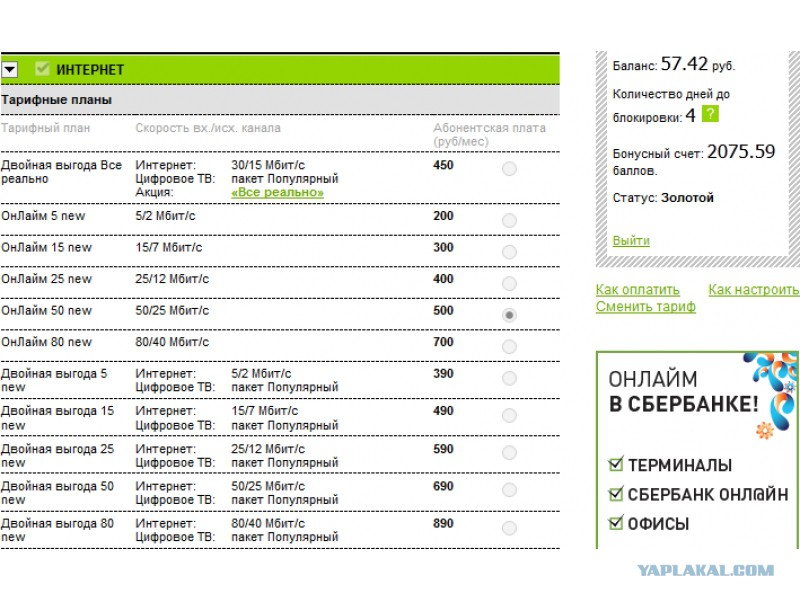
Task: Click the Тарифный план column header
Action: click(45, 128)
